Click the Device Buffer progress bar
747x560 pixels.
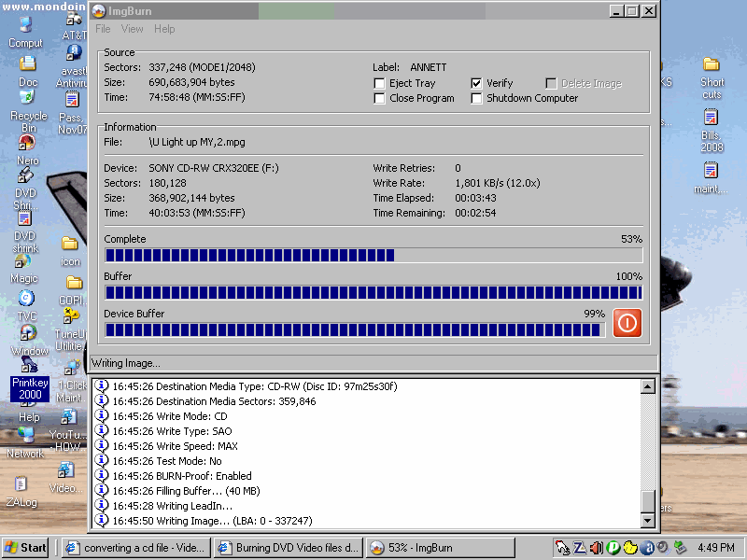355,329
